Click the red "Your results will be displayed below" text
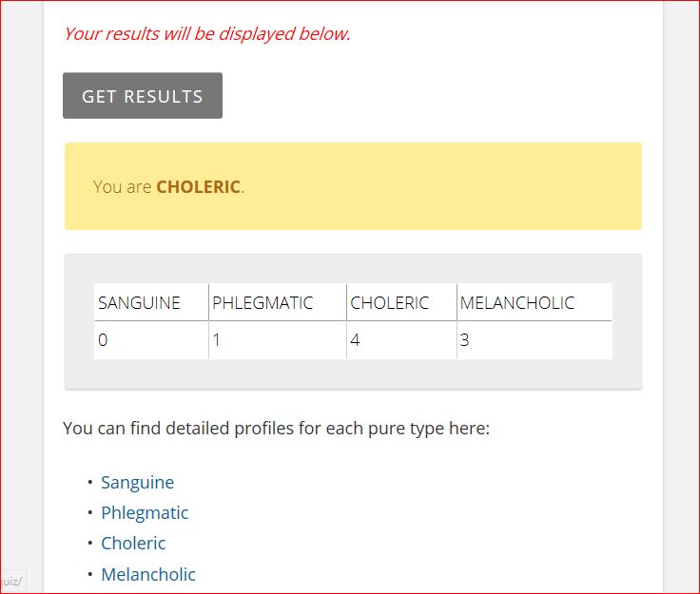This screenshot has height=594, width=700. [206, 34]
